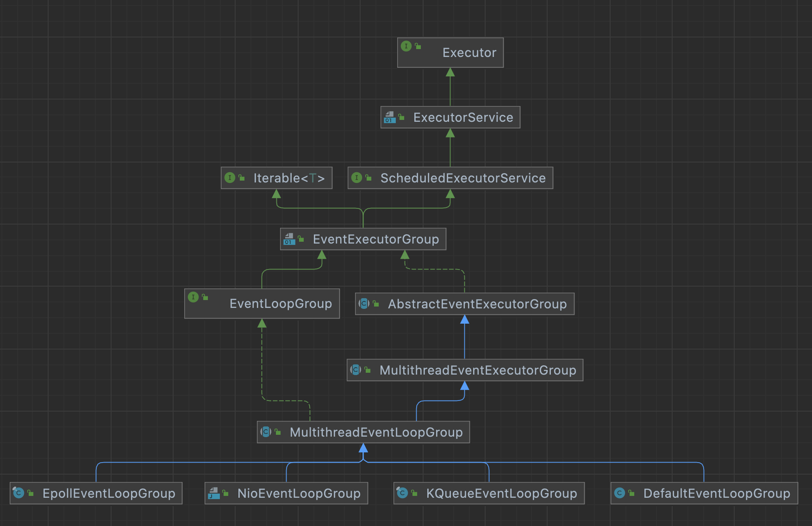This screenshot has height=526, width=812.
Task: Click the file icon beside NioEventLoopGroup
Action: coord(213,493)
